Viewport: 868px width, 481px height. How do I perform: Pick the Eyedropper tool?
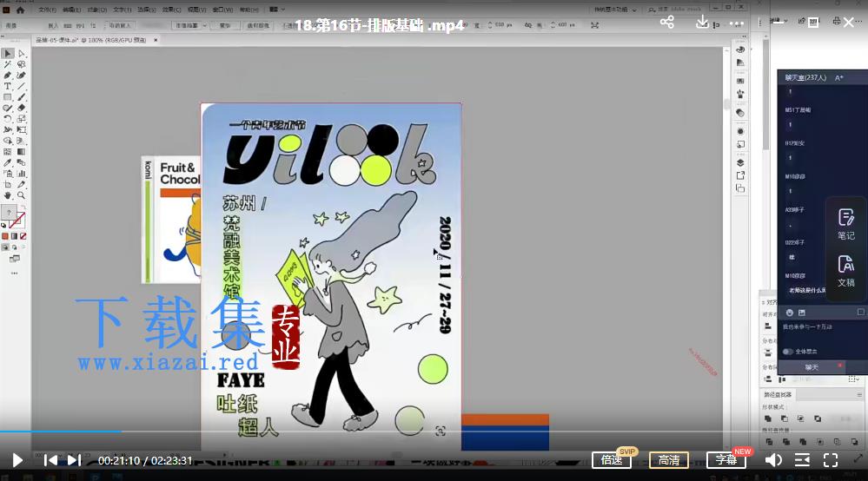[8, 162]
